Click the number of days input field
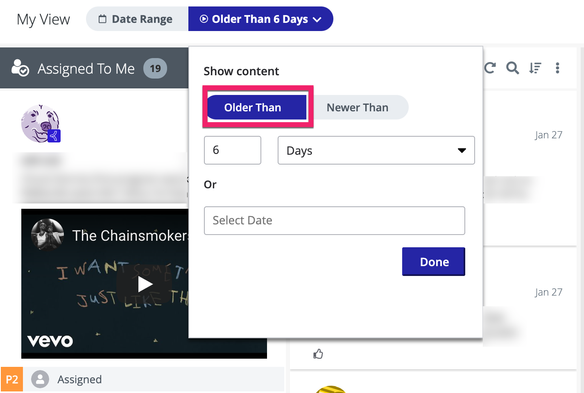 pyautogui.click(x=232, y=150)
